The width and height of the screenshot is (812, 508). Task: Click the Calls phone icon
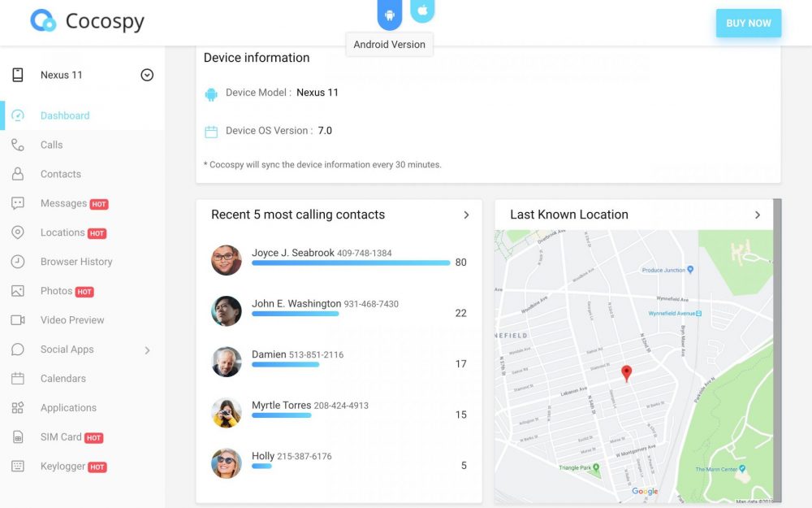(x=18, y=145)
